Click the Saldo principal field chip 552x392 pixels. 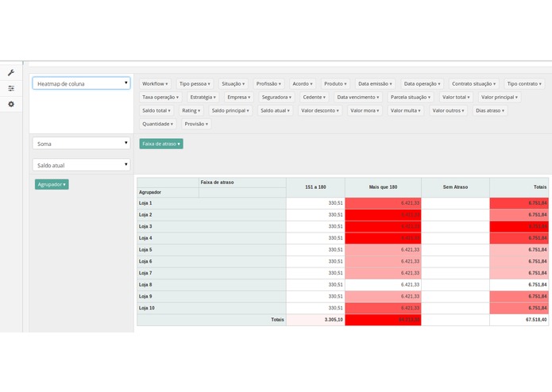point(230,110)
